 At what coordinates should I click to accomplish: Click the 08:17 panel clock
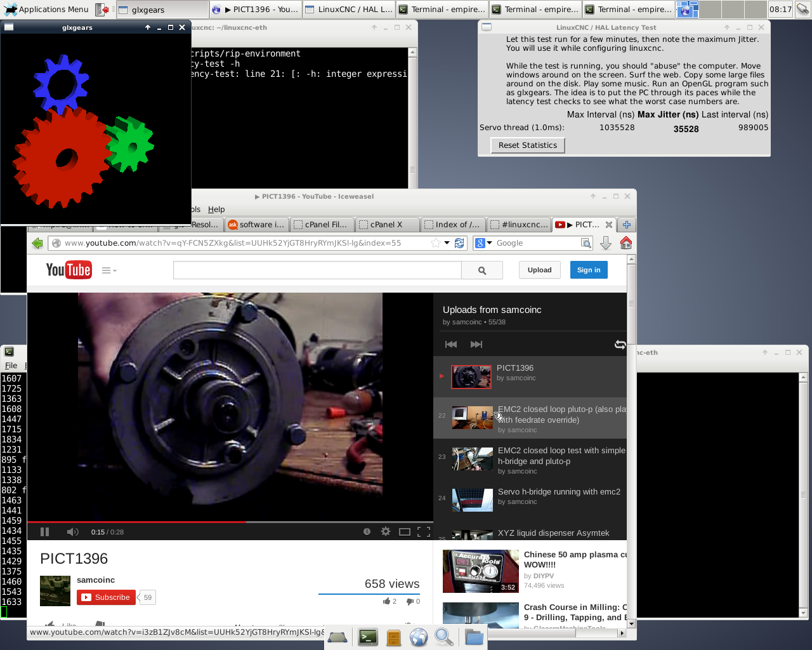pos(780,10)
